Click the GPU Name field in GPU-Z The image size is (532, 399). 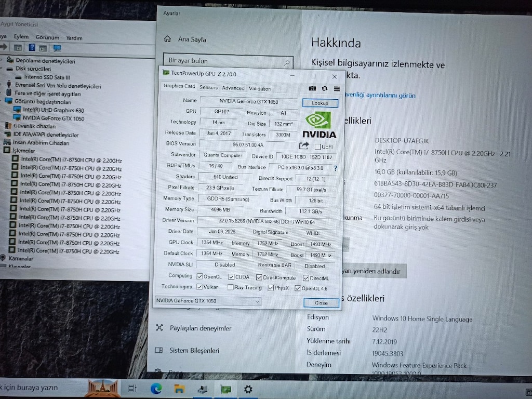[x=248, y=101]
